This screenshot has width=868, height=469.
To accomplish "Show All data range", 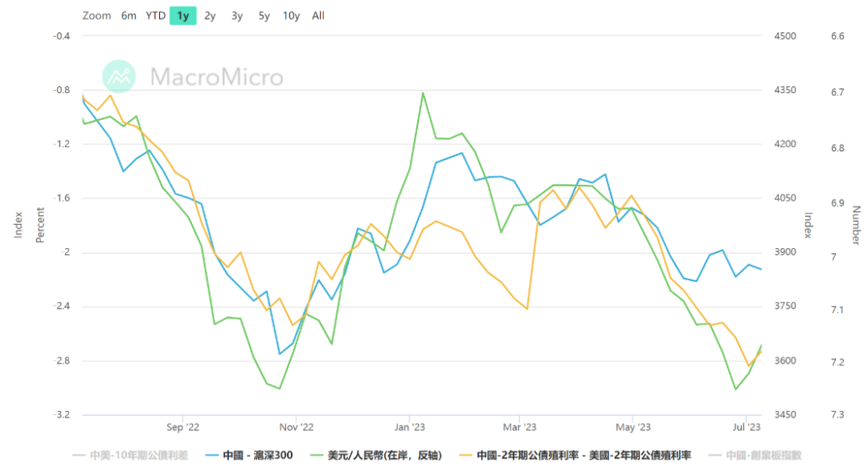I will pos(318,16).
